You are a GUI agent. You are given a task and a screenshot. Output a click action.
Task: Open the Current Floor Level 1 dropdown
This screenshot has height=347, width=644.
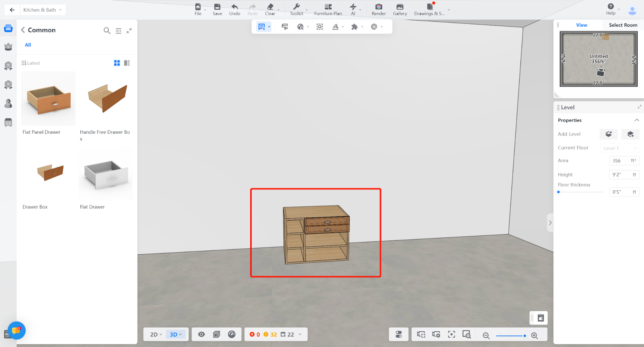[x=619, y=148]
